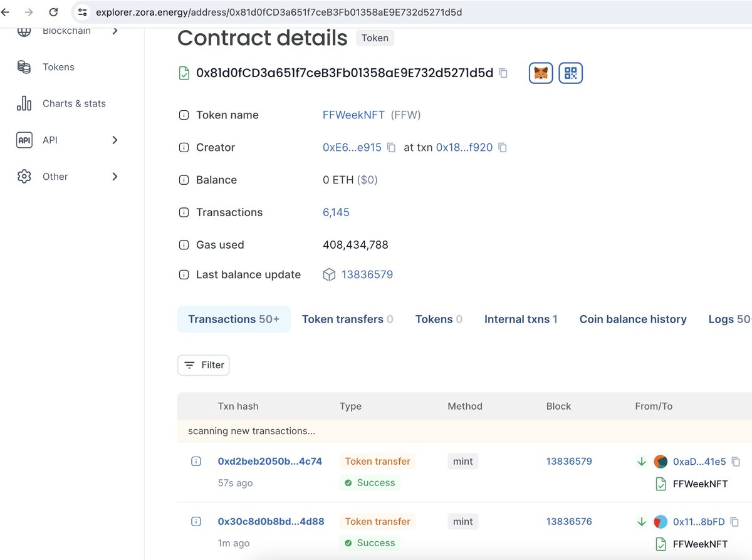Viewport: 752px width, 560px height.
Task: Add token to MetaMask fox button
Action: [541, 73]
